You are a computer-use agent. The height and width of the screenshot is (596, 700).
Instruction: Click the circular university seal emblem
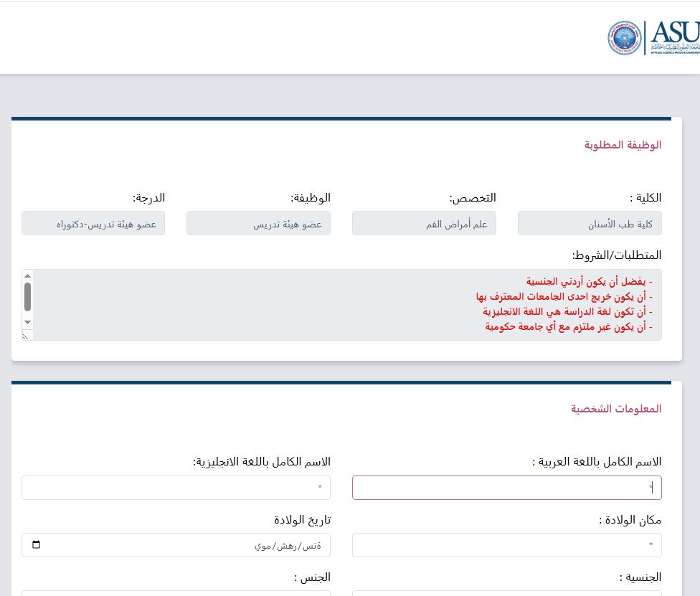(625, 38)
